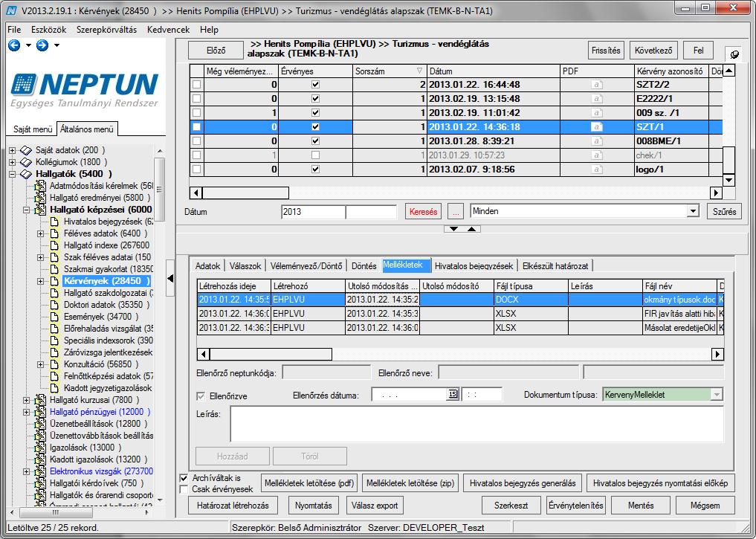Image resolution: width=756 pixels, height=539 pixels.
Task: Open PDF icon in logo/1 row
Action: click(597, 170)
